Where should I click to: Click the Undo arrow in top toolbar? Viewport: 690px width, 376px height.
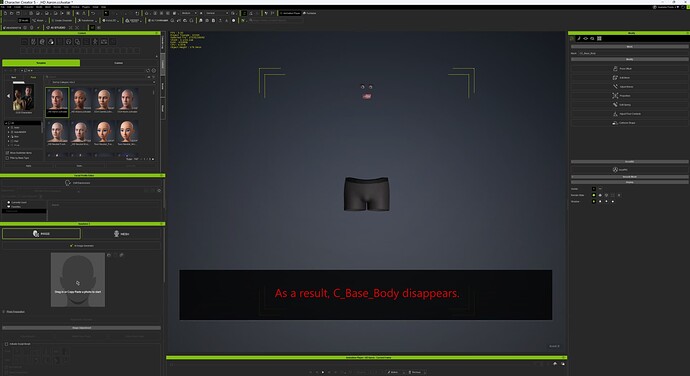coord(93,14)
